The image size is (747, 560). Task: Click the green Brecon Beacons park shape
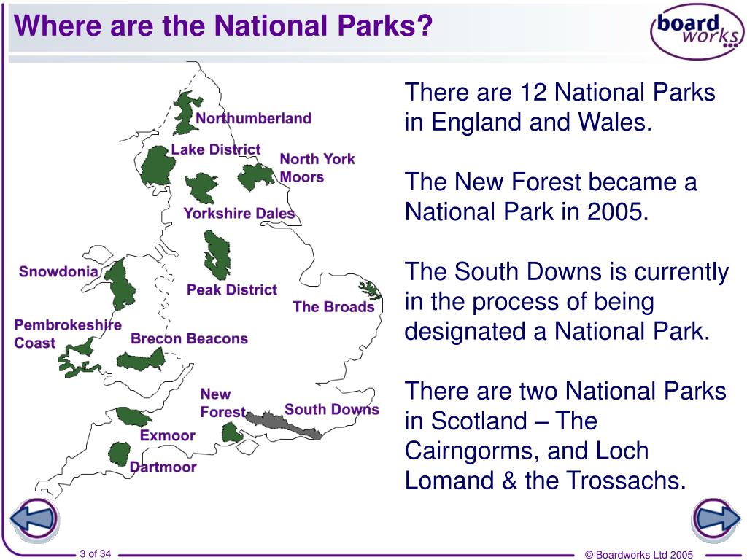click(141, 360)
